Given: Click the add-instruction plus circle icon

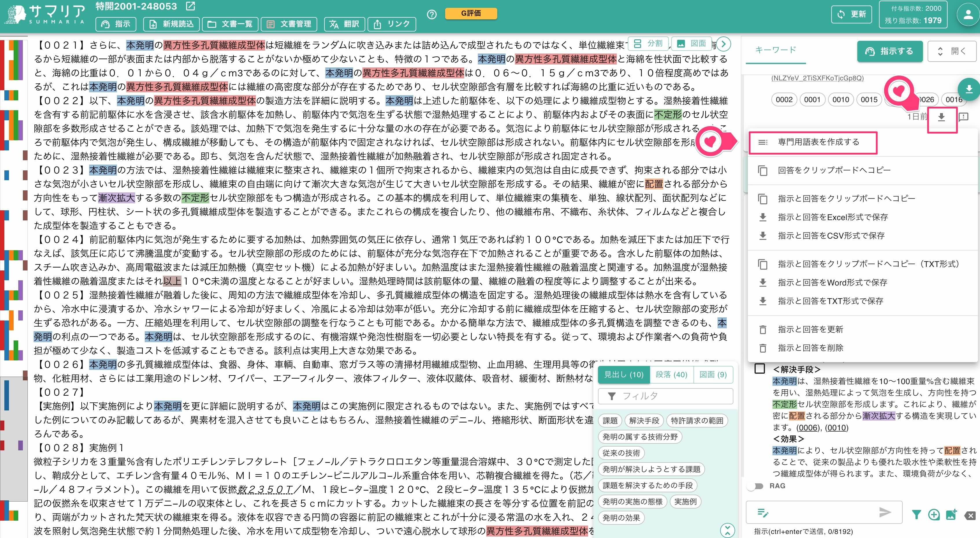Looking at the screenshot, I should 934,515.
